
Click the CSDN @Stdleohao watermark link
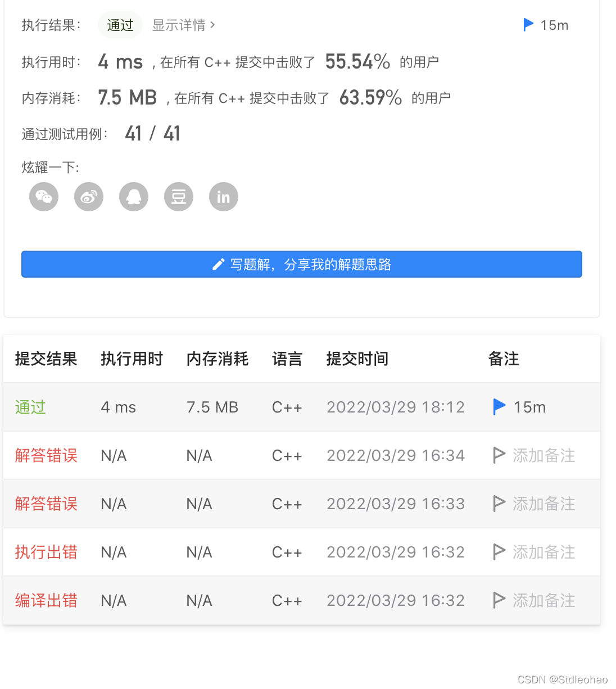click(562, 679)
